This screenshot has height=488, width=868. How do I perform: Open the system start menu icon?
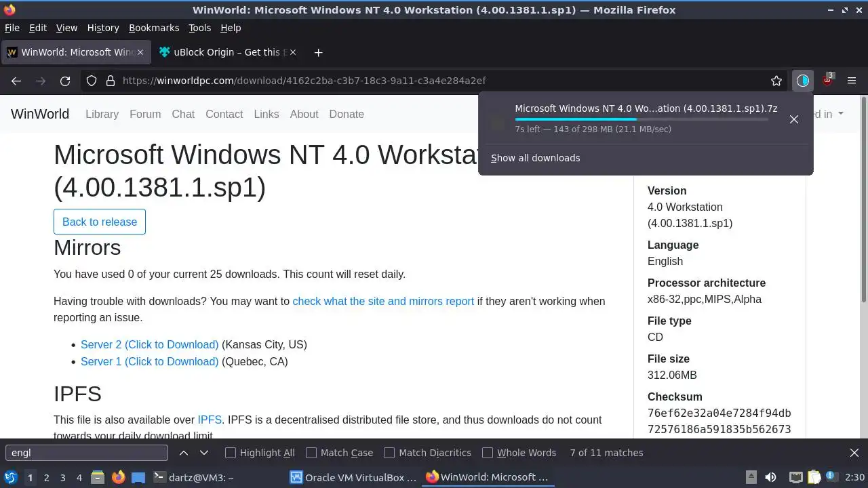tap(10, 477)
